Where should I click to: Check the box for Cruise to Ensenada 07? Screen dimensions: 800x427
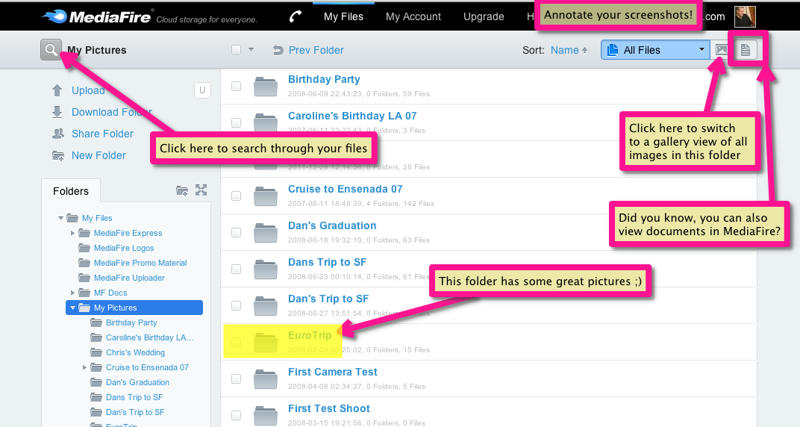click(236, 196)
